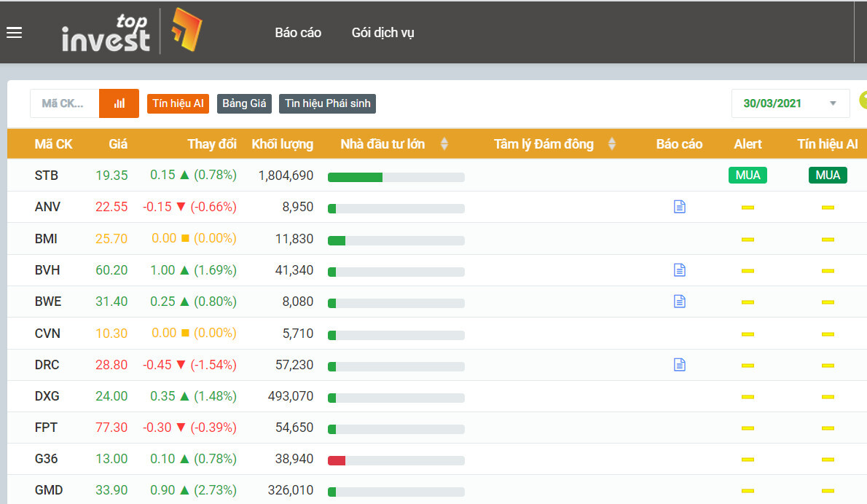Open the Gói dịch vụ menu

coord(382,33)
